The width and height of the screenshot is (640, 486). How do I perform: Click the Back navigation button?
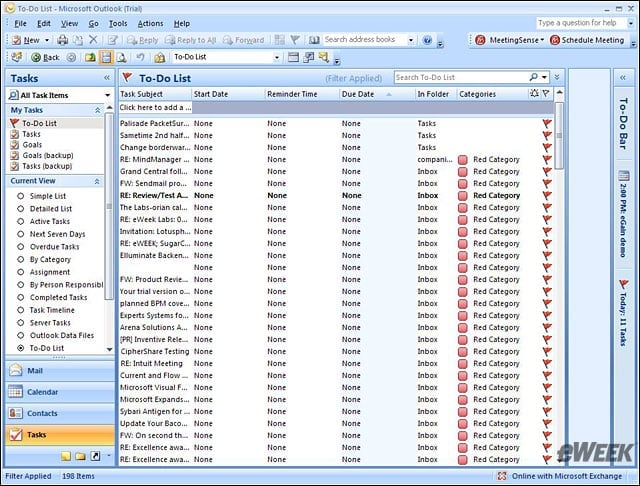(45, 58)
